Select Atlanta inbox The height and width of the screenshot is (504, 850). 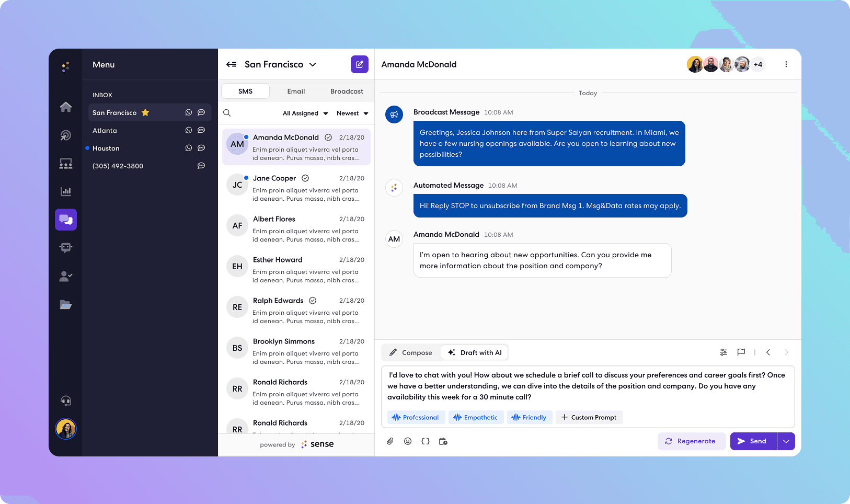[x=150, y=130]
